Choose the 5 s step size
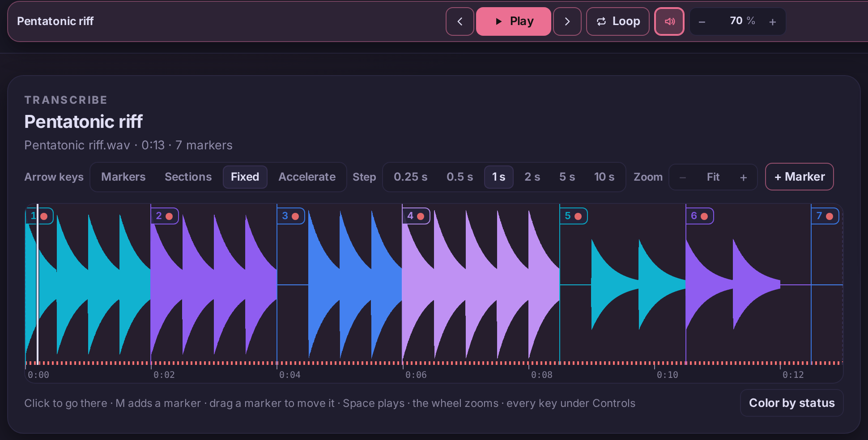868x440 pixels. tap(567, 177)
